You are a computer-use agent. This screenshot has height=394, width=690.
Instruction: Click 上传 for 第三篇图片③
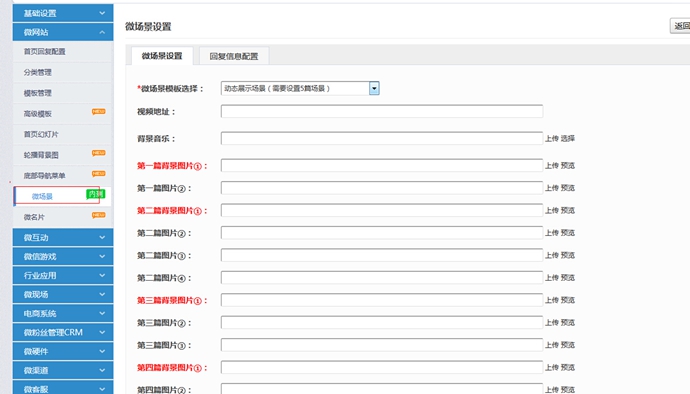tap(552, 345)
